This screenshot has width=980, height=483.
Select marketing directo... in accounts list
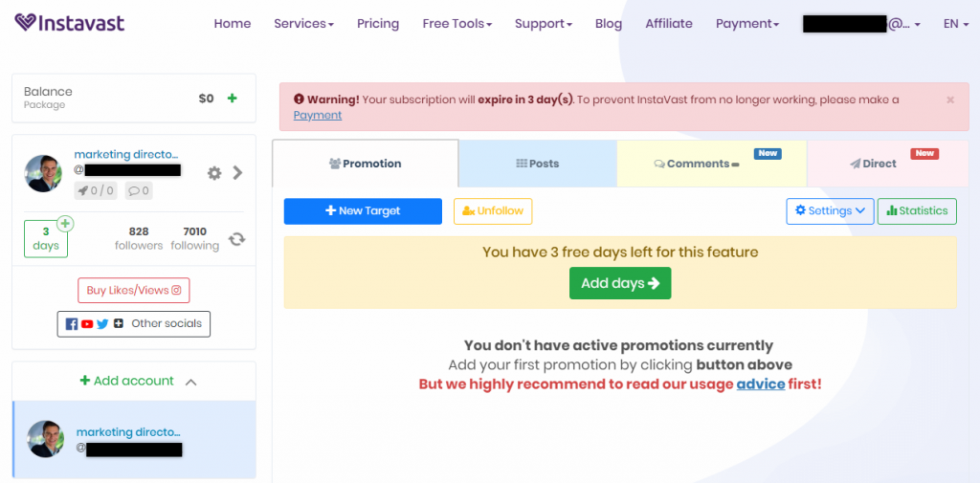pyautogui.click(x=129, y=432)
